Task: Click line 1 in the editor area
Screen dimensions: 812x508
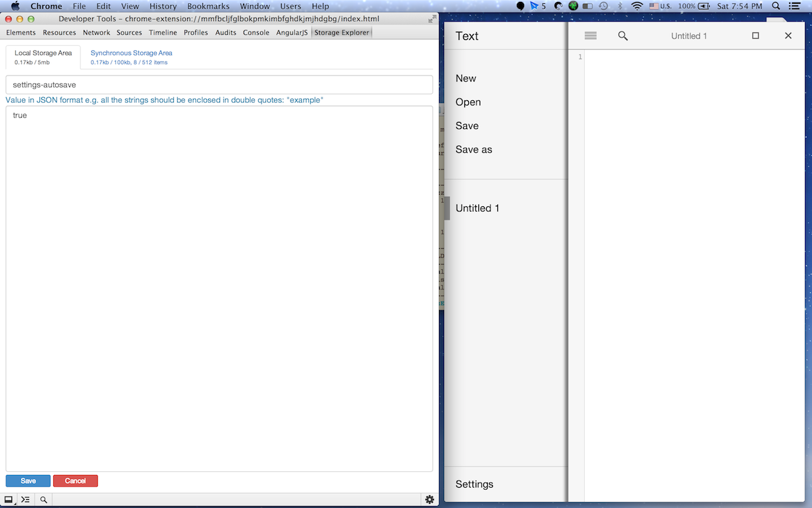Action: tap(694, 57)
